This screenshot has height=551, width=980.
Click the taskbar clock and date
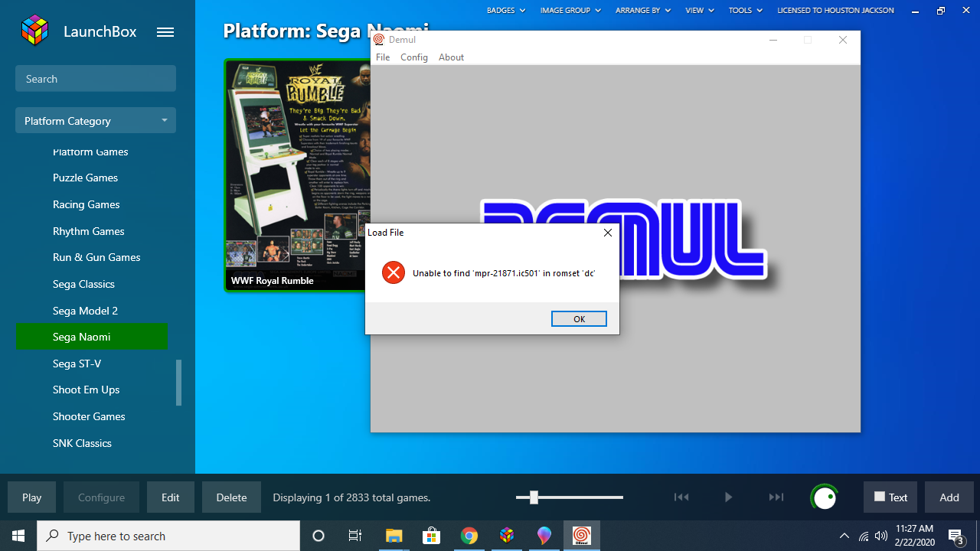(914, 536)
